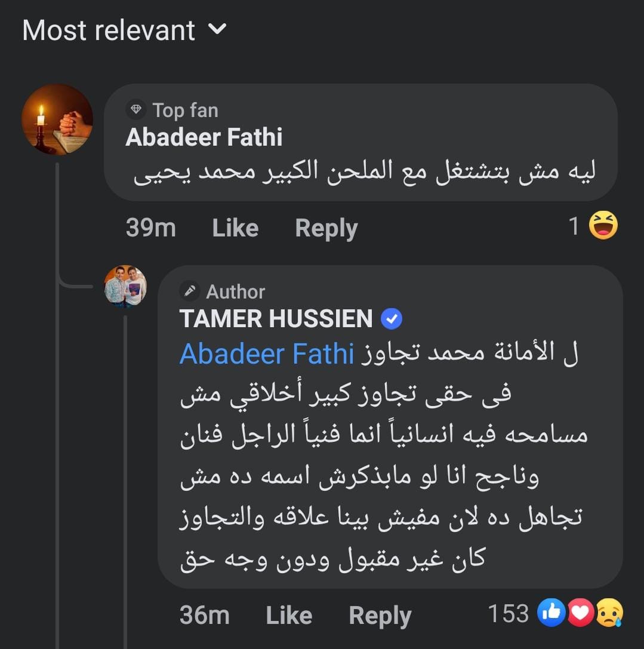Screen dimensions: 644x649
Task: Open Abadeer Fathi's profile from comment name
Action: pyautogui.click(x=204, y=138)
